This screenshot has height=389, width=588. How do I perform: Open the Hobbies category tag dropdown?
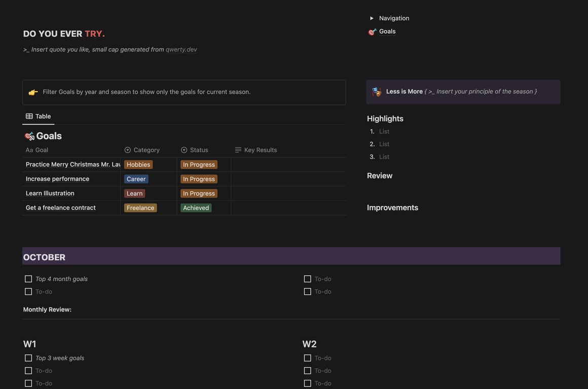coord(138,165)
